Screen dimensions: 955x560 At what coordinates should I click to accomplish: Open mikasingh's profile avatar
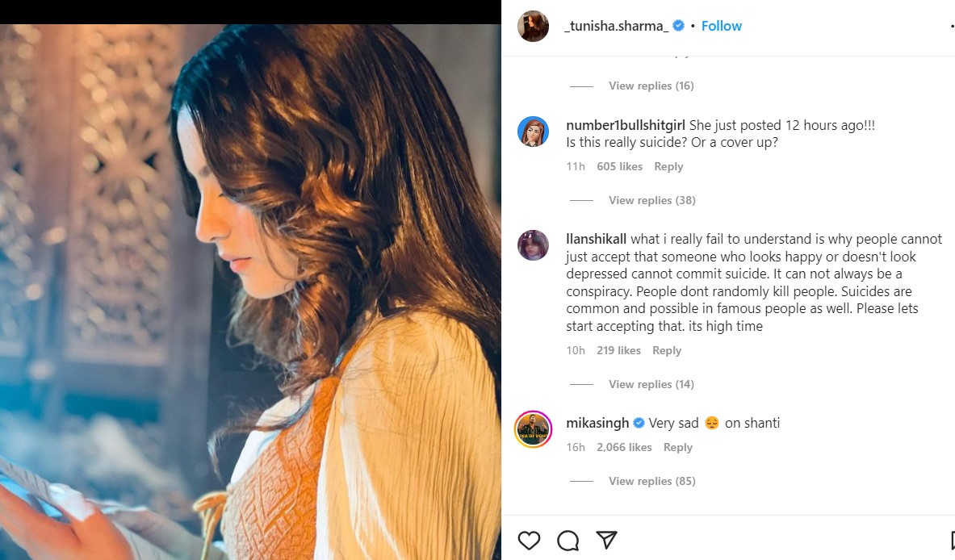point(533,428)
